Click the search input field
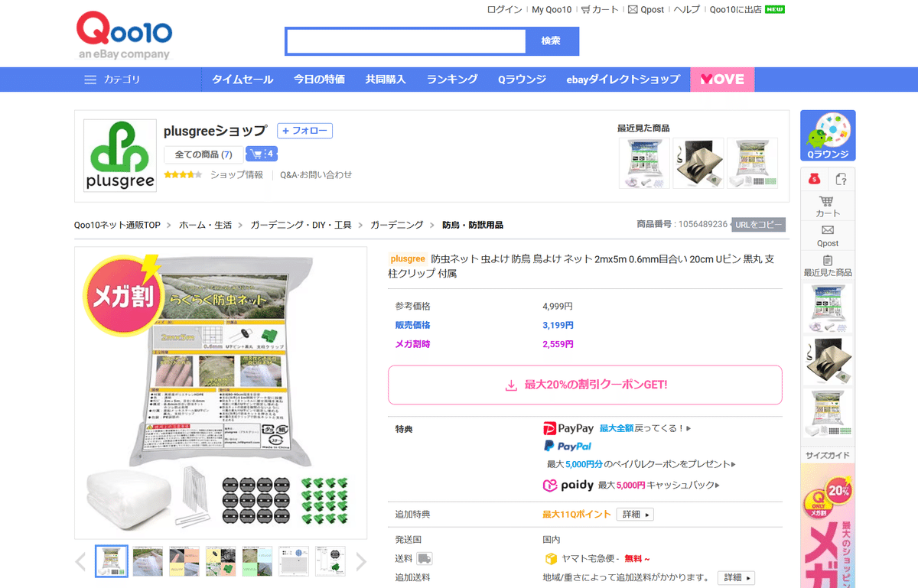This screenshot has width=918, height=588. coord(405,41)
